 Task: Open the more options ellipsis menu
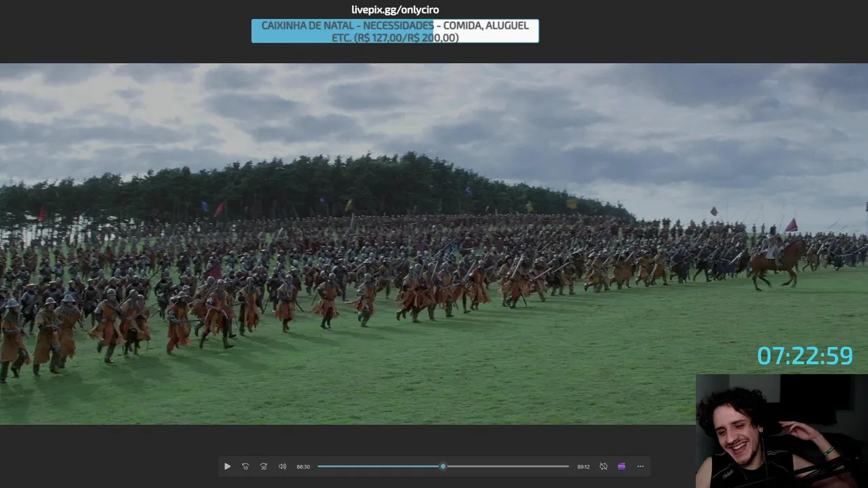click(x=640, y=466)
